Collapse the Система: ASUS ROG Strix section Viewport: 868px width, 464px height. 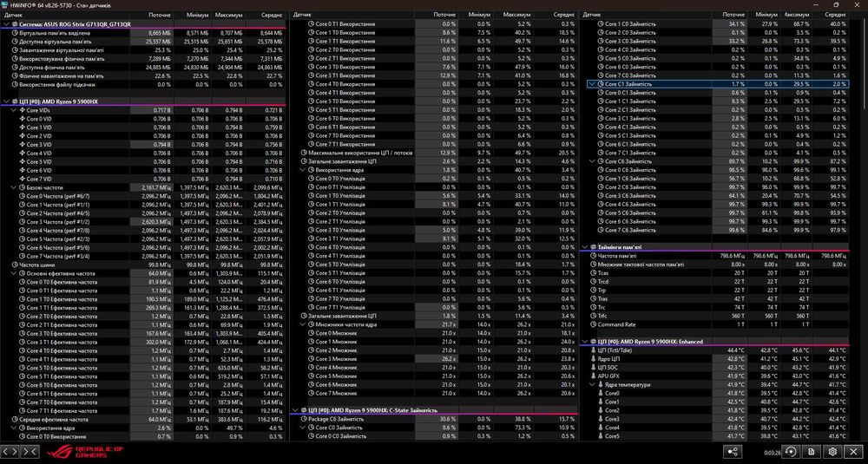tap(7, 25)
